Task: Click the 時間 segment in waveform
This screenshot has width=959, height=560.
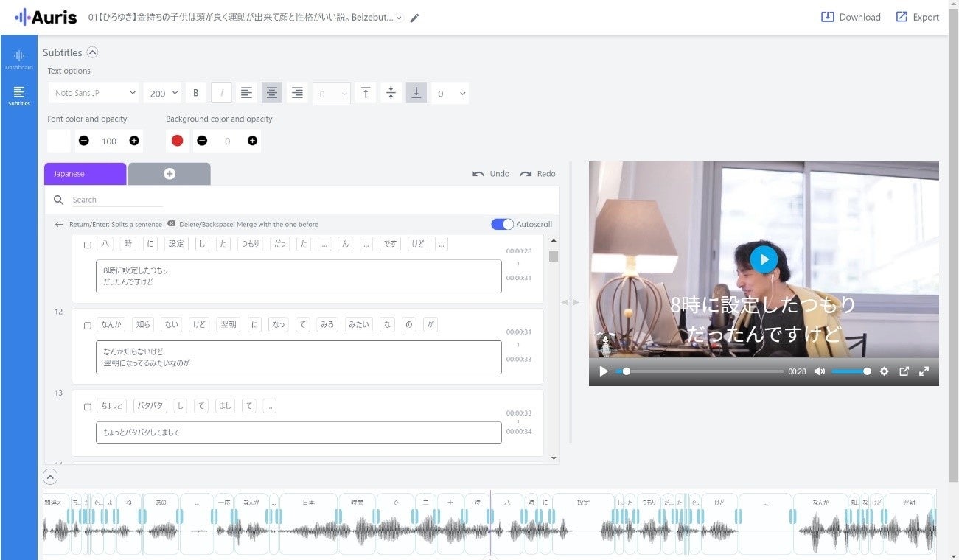Action: tap(358, 523)
